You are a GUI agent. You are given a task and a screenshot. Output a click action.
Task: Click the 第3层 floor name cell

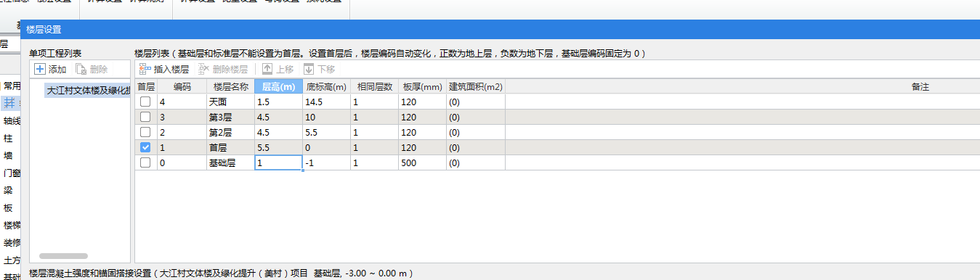tap(230, 117)
